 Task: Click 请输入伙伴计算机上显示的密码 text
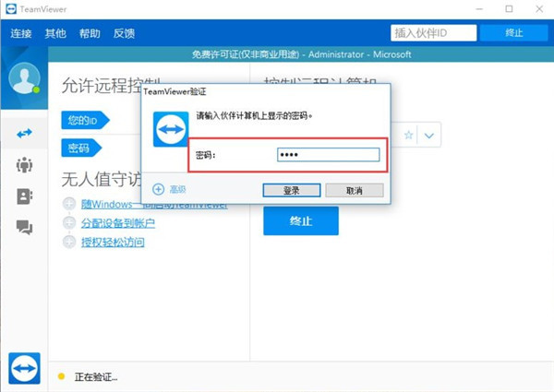[x=255, y=115]
